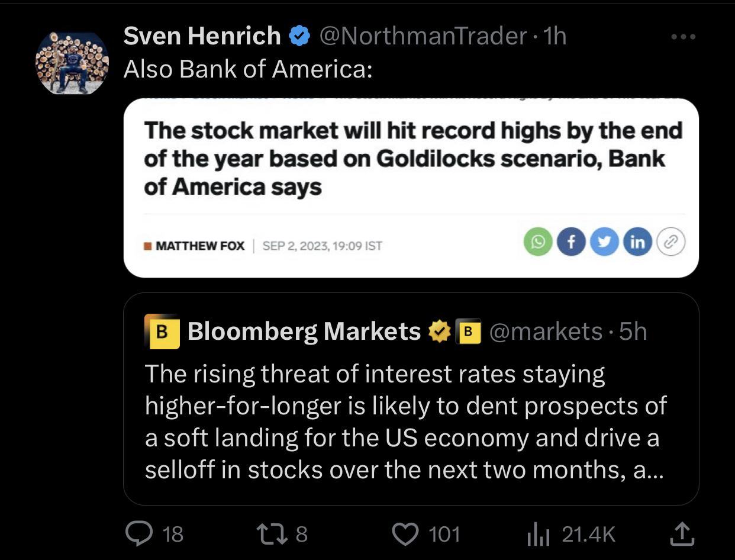Click the copy link chain icon
The width and height of the screenshot is (735, 560).
point(671,242)
